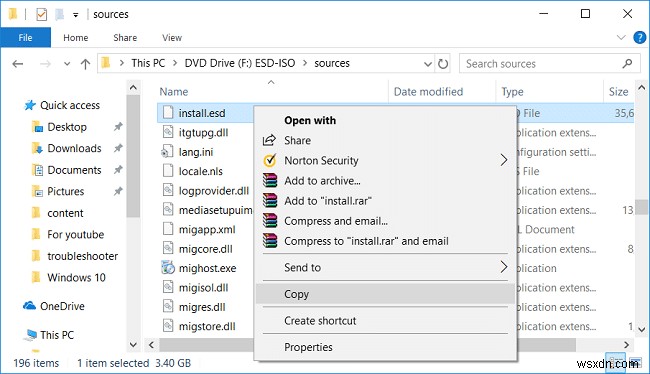
Task: Click This PC in the address bar
Action: 148,63
